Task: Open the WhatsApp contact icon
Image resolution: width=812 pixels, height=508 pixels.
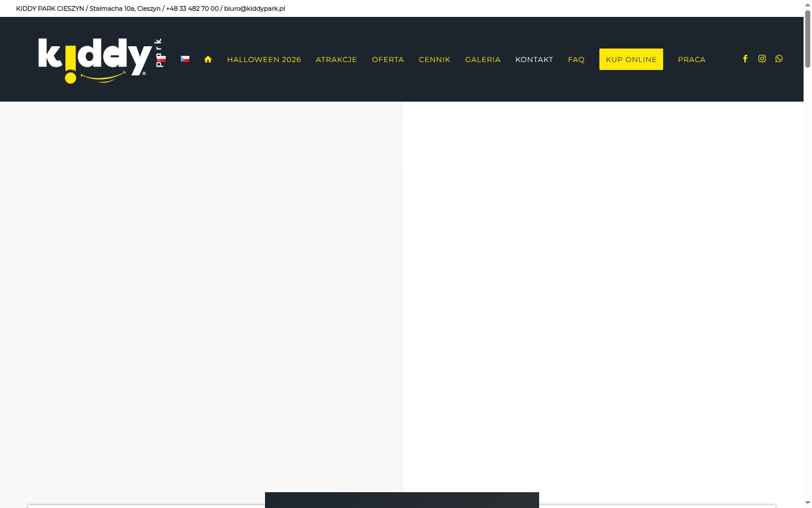Action: coord(779,59)
